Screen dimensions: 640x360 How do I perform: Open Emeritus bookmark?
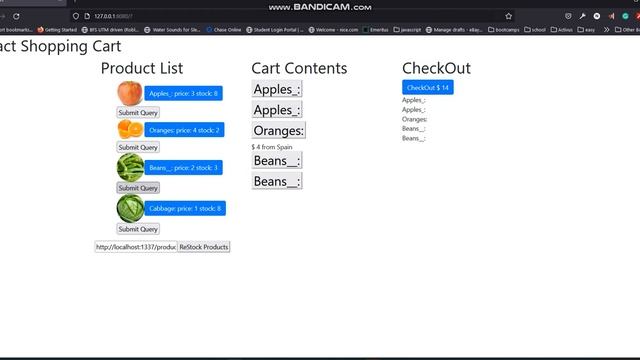(376, 30)
